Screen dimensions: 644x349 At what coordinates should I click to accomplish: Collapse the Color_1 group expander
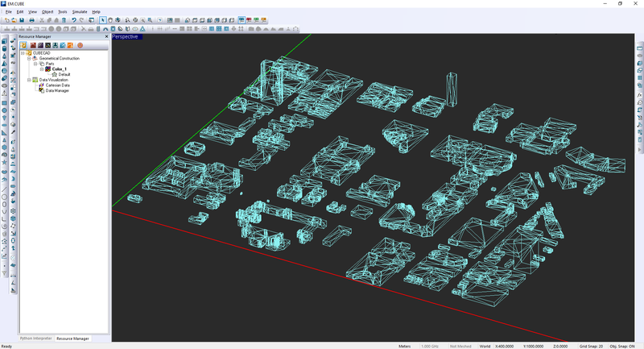41,69
